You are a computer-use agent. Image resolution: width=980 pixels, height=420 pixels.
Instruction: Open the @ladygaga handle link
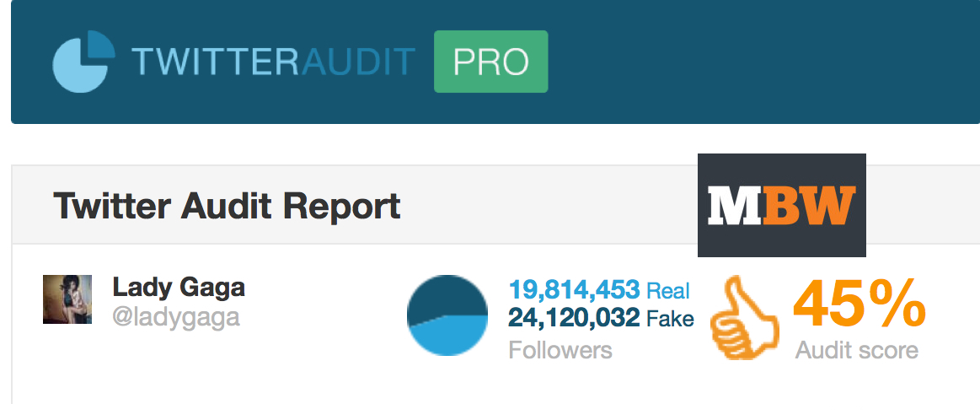tap(176, 317)
